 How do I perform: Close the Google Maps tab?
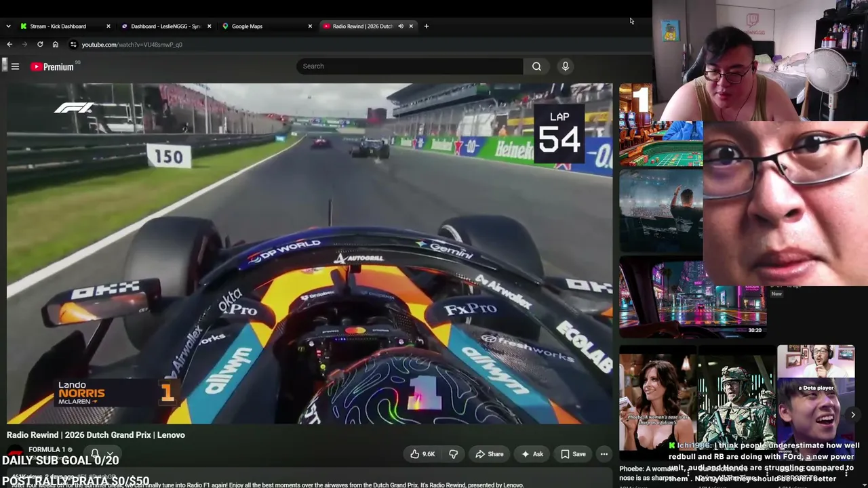click(x=310, y=26)
